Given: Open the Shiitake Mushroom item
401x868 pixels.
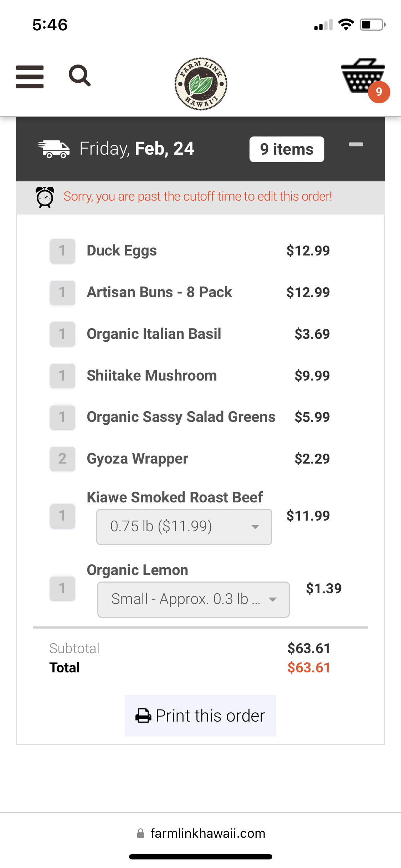Looking at the screenshot, I should click(x=152, y=376).
